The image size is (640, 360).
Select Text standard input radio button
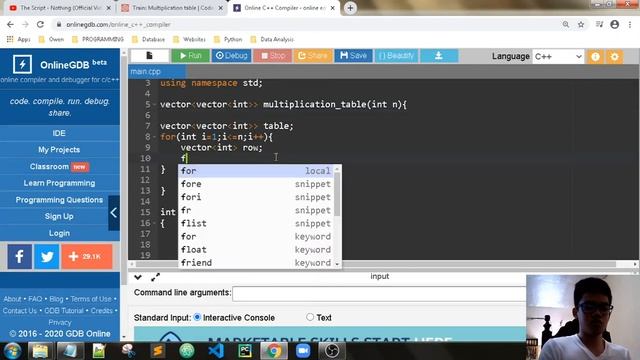(x=310, y=317)
